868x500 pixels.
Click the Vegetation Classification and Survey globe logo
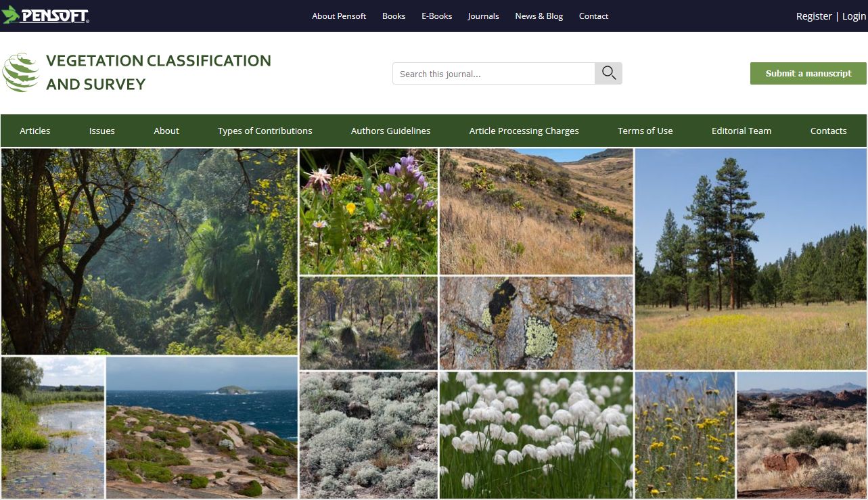[x=21, y=72]
